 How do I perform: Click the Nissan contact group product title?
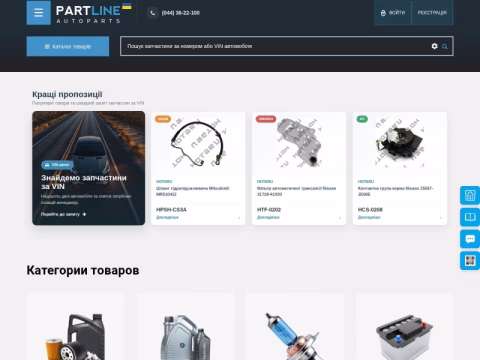click(396, 191)
